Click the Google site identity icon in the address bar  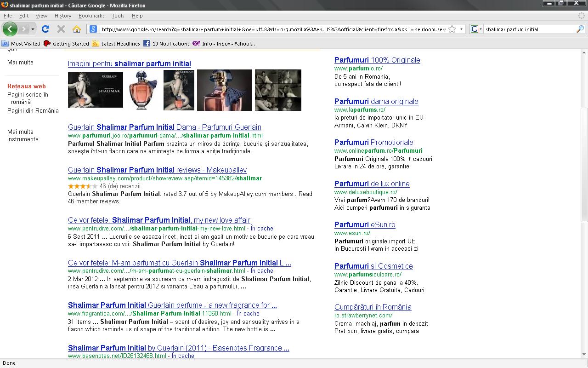point(93,29)
